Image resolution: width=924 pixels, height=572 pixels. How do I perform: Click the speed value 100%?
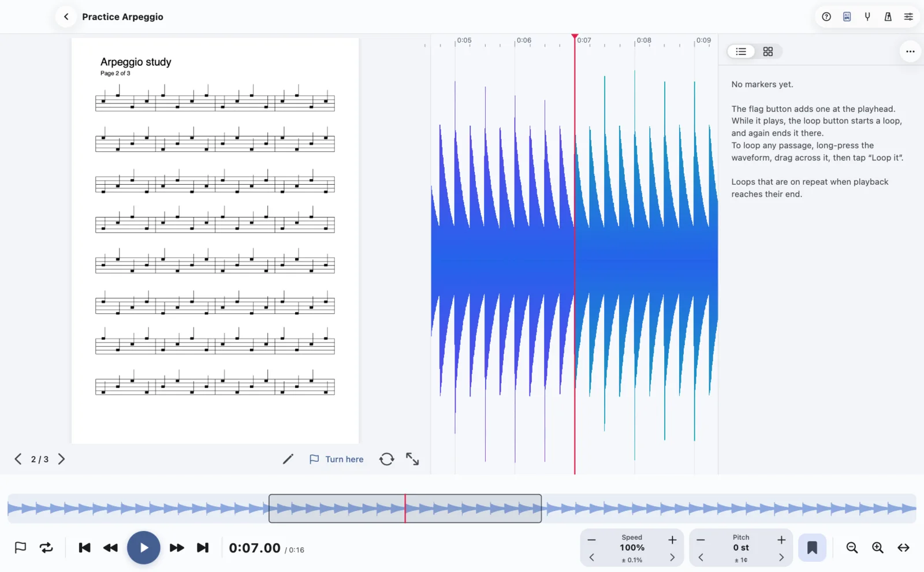coord(632,548)
